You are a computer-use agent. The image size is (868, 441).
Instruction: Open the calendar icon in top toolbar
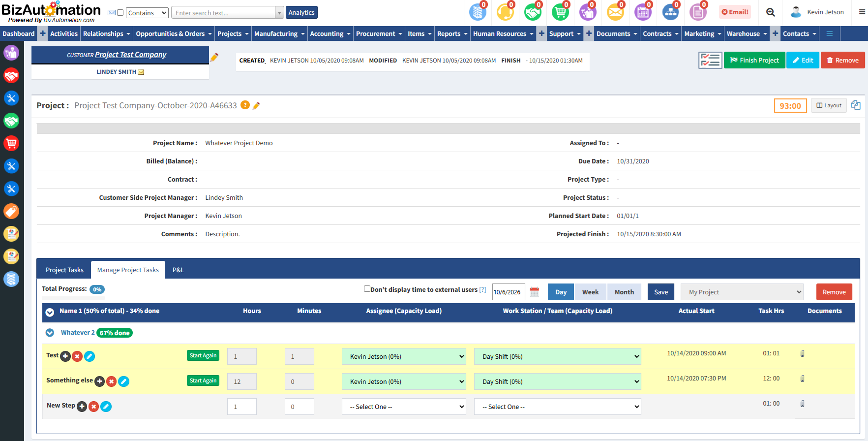click(x=643, y=12)
